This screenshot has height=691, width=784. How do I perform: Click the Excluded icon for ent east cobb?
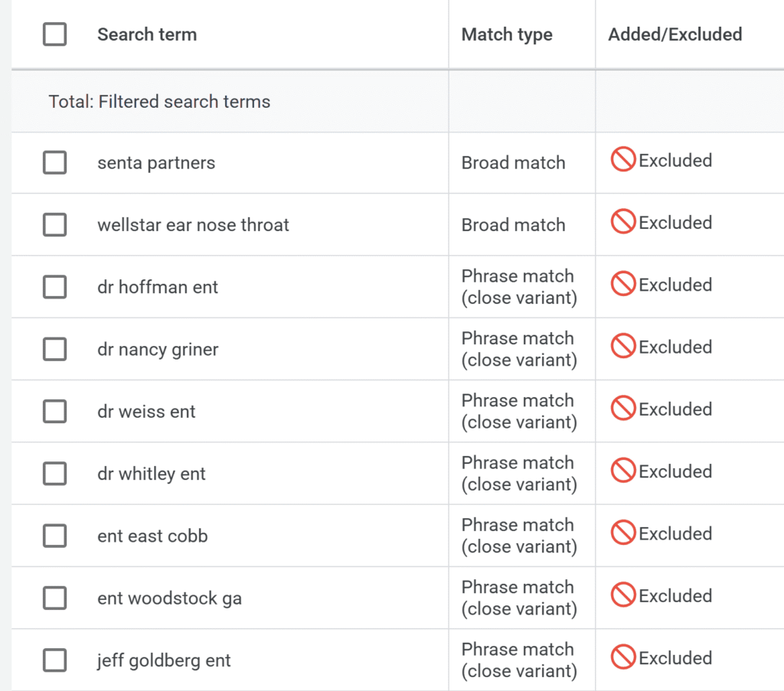click(x=622, y=533)
